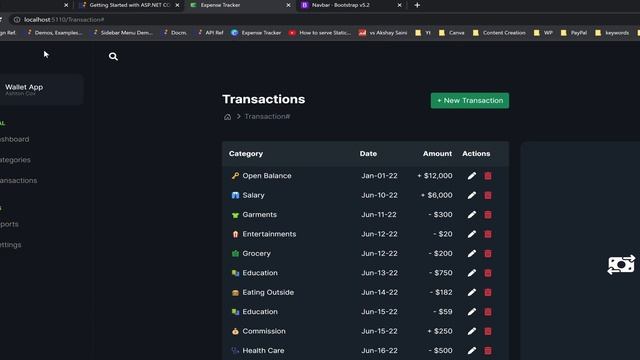Click the Date column header
Viewport: 640px width, 360px height.
(368, 154)
